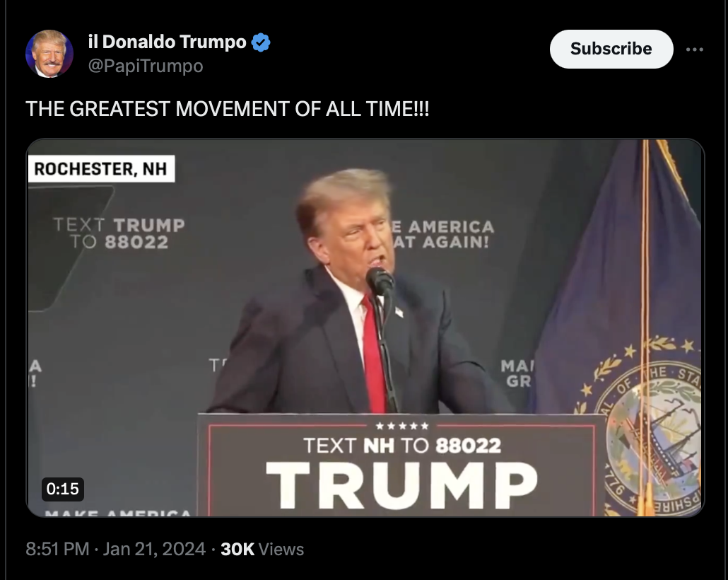The width and height of the screenshot is (728, 580).
Task: Visit the @PapiTrumpo handle link
Action: coord(146,66)
